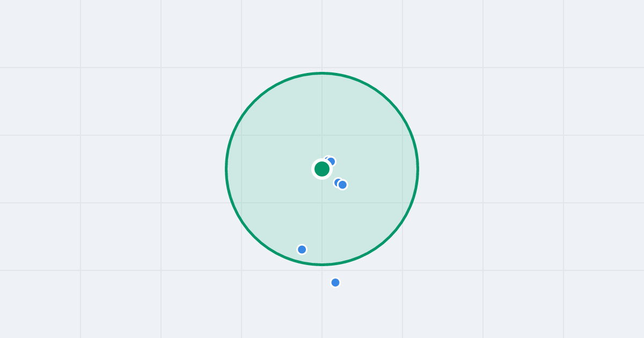Click the rightmost point of the green circle outline
The width and height of the screenshot is (644, 338).
click(x=418, y=169)
